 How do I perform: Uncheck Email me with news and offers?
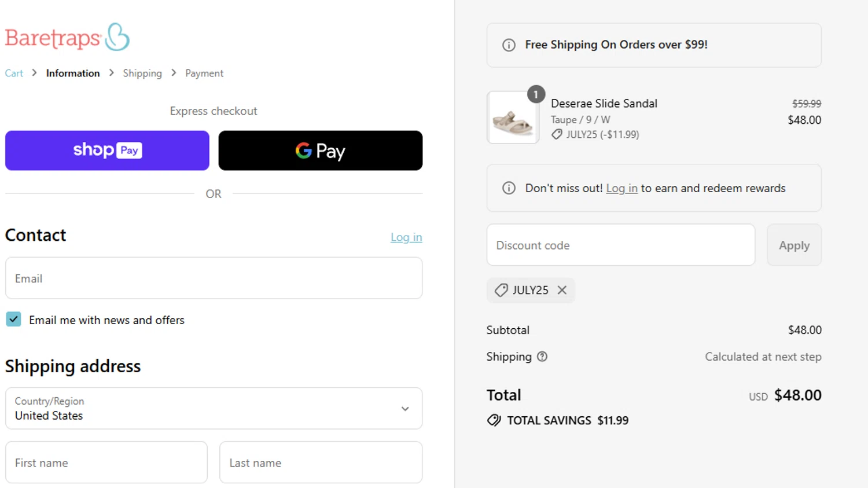tap(13, 320)
